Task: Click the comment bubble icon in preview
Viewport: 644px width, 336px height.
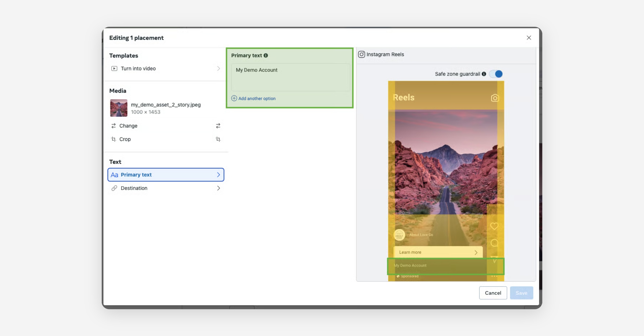Action: pyautogui.click(x=494, y=243)
